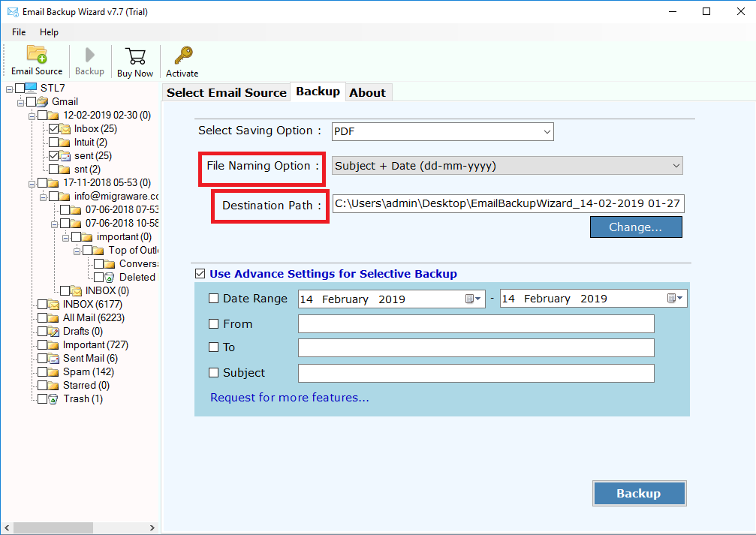Open the Request for more features link
Viewport: 756px width, 535px height.
tap(290, 398)
